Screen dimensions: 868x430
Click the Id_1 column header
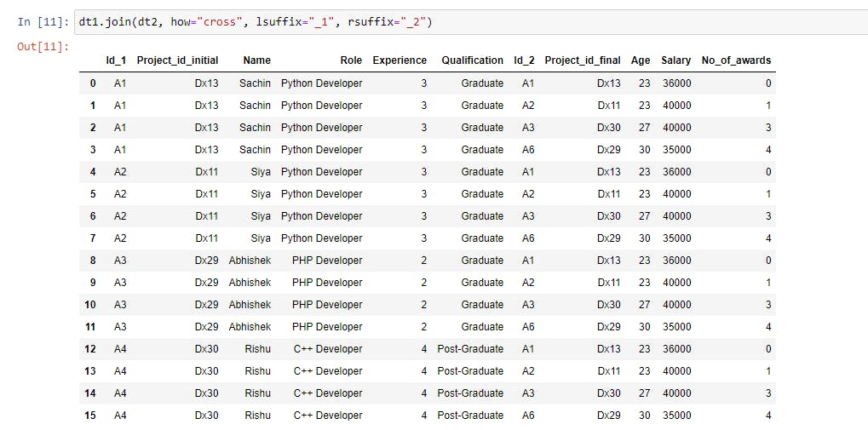pyautogui.click(x=116, y=60)
